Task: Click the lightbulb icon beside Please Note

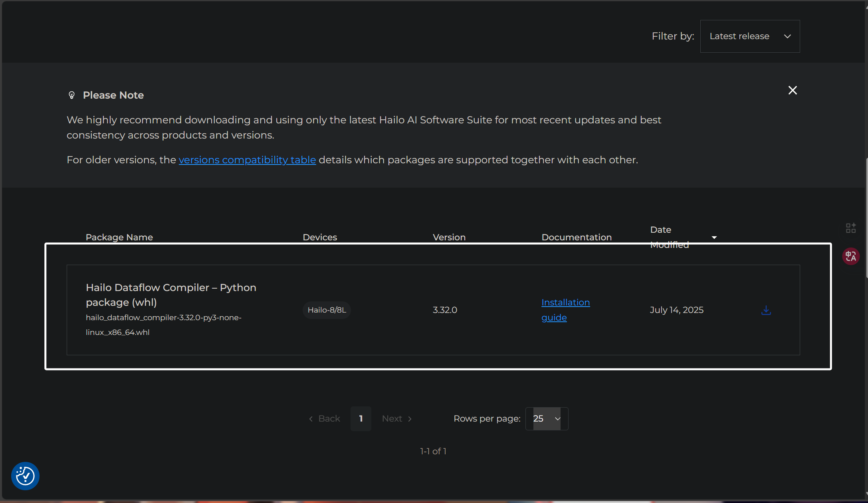Action: 71,95
